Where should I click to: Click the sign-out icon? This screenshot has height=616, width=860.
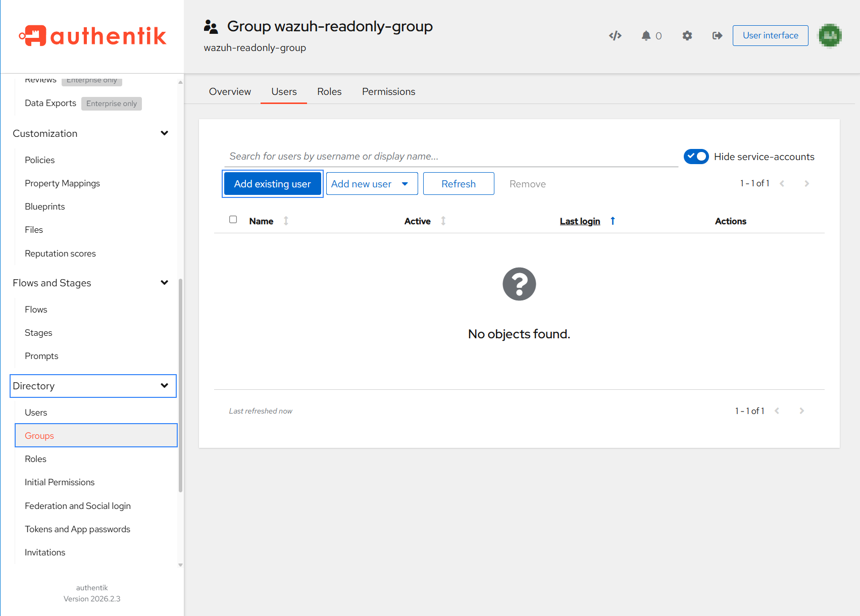tap(717, 35)
